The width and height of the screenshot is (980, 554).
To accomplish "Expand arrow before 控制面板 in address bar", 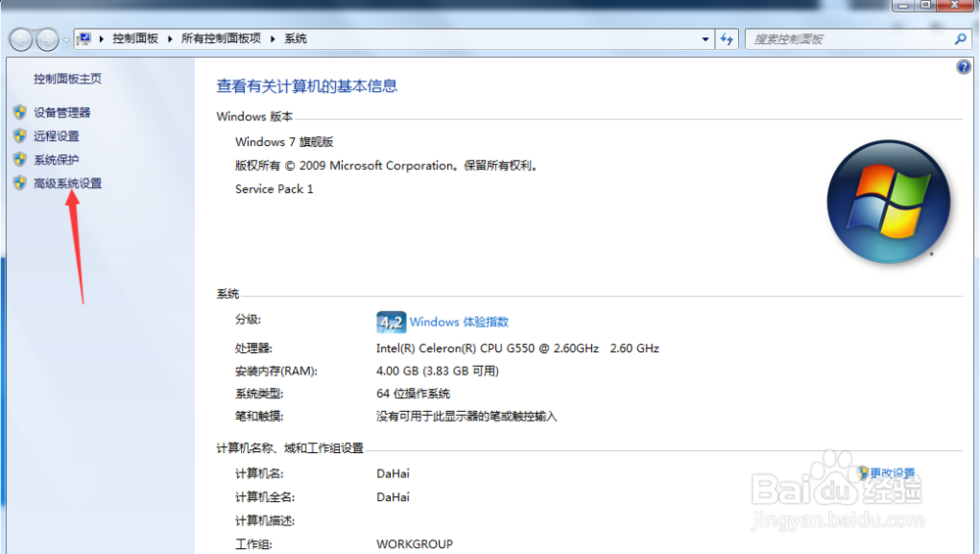I will 101,39.
